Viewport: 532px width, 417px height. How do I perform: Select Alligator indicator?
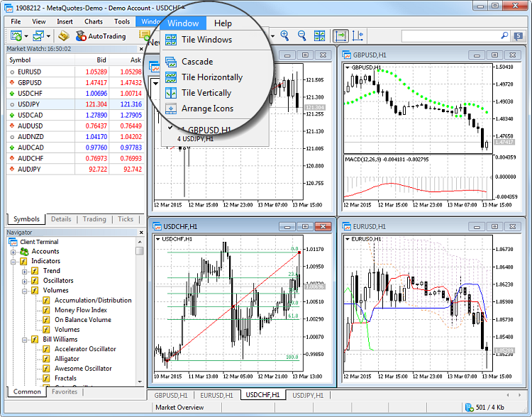tap(67, 359)
